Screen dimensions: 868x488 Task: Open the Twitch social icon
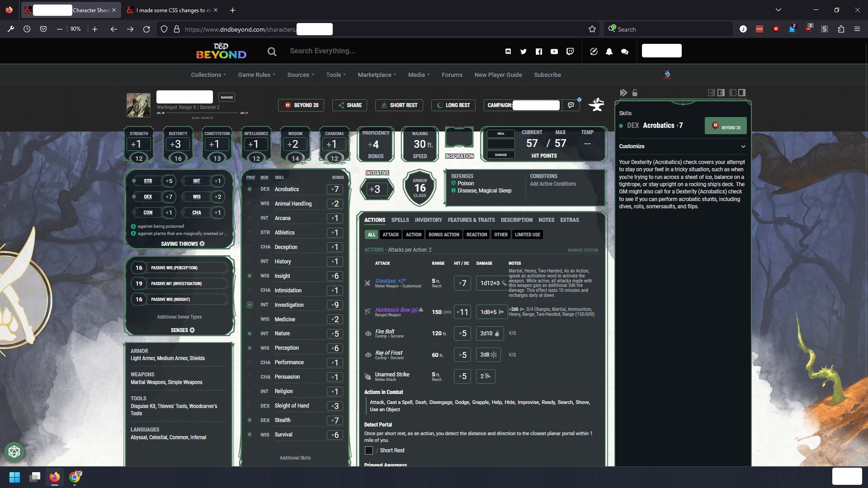570,52
